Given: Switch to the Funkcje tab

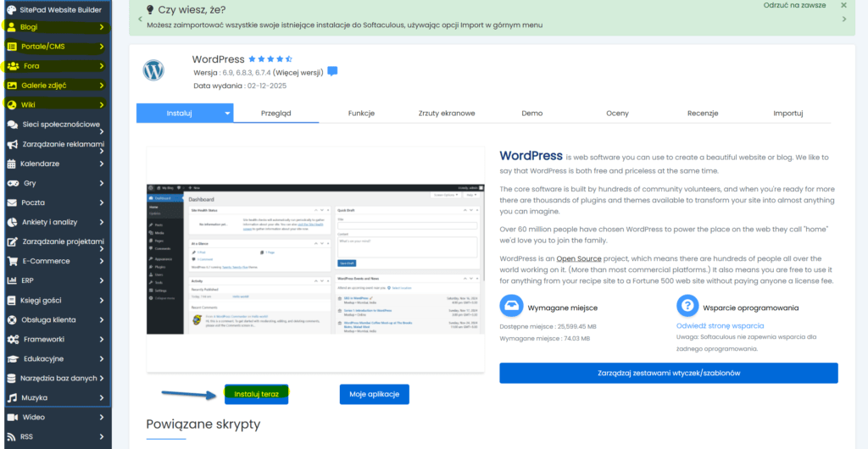Looking at the screenshot, I should pos(361,114).
